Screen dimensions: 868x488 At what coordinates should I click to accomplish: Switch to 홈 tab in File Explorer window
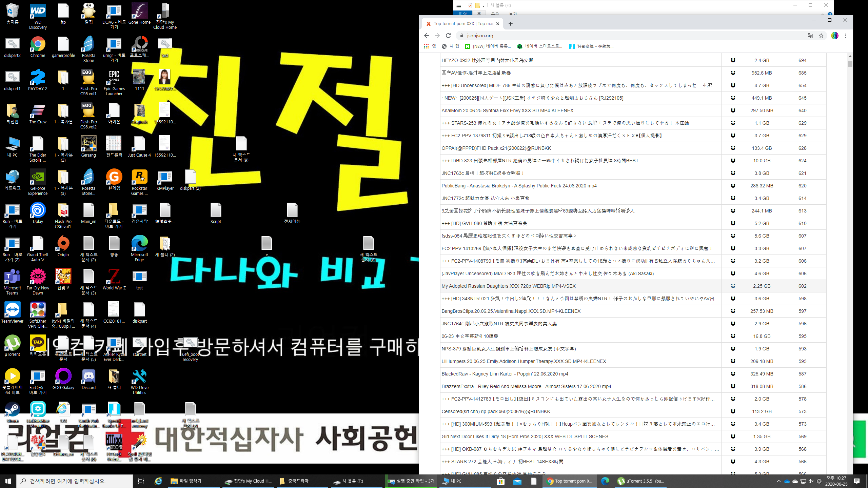pyautogui.click(x=479, y=14)
